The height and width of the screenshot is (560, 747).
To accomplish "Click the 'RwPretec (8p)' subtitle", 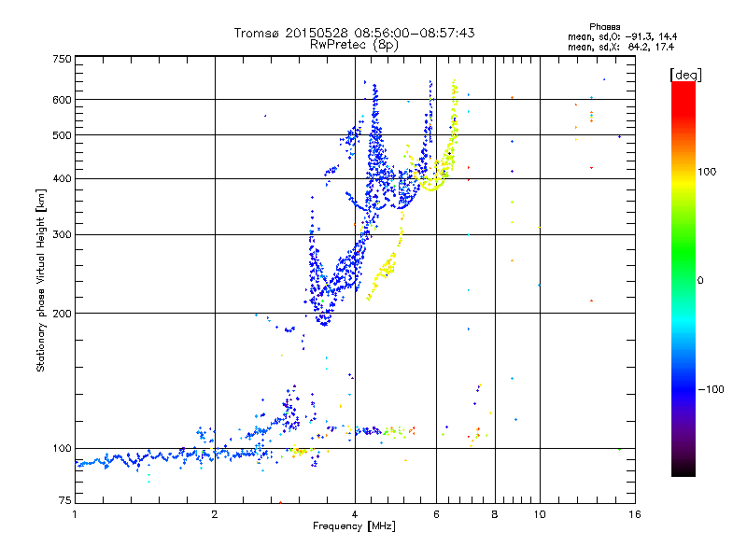I will pos(354,45).
